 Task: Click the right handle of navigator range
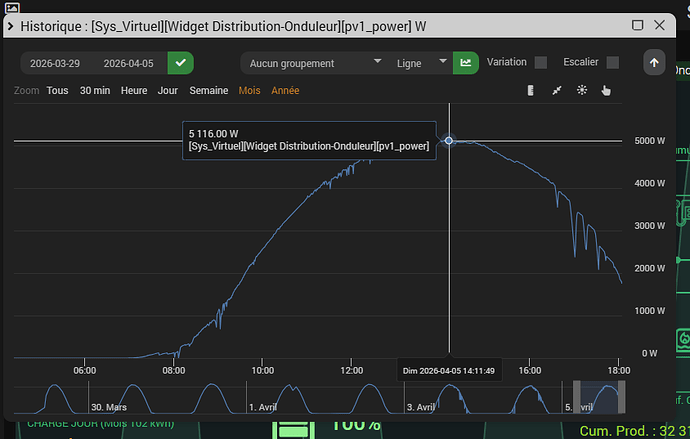click(x=621, y=397)
